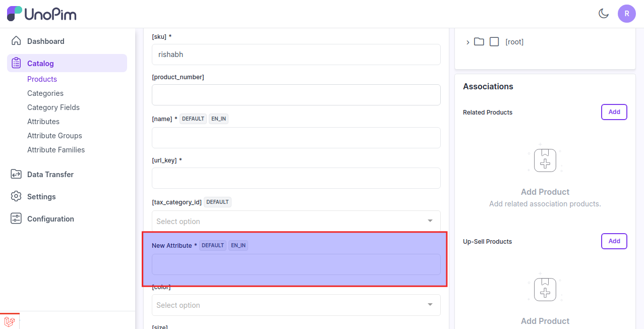The height and width of the screenshot is (329, 644).
Task: Open the color select dropdown
Action: [296, 305]
